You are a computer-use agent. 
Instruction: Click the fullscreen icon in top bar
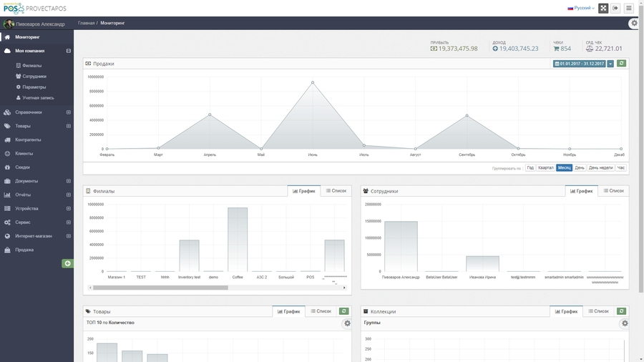pos(603,8)
